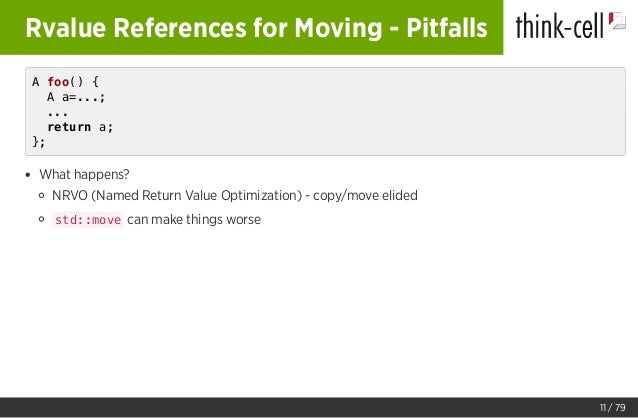Screen dimensions: 638x418
Task: Click the NRVO bullet line
Action: [235, 196]
